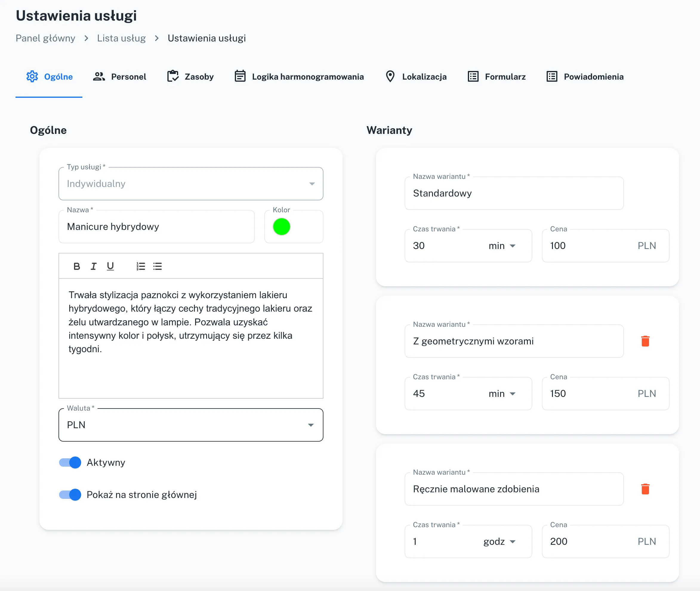Open the 'Typ usługi' Indywidualny dropdown
Screen dimensions: 700x591
(x=190, y=184)
